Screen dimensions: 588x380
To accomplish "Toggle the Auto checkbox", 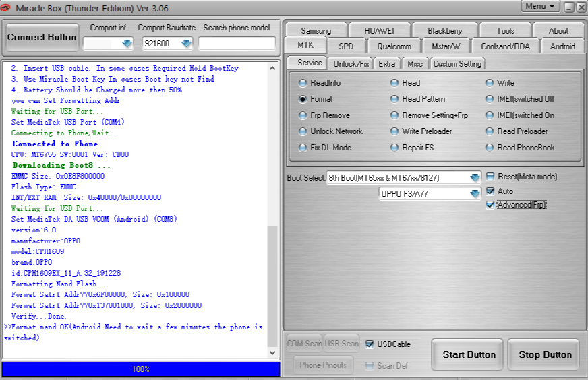I will [x=490, y=191].
